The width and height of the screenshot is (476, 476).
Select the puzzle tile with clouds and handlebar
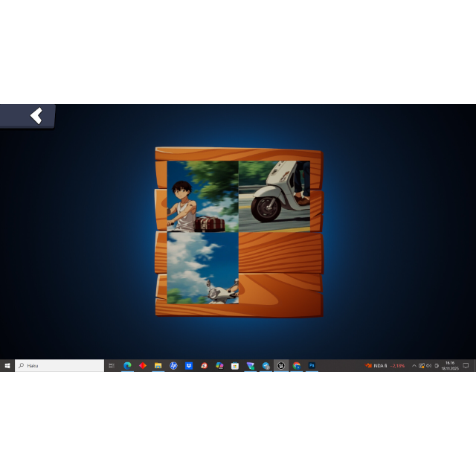click(x=202, y=268)
